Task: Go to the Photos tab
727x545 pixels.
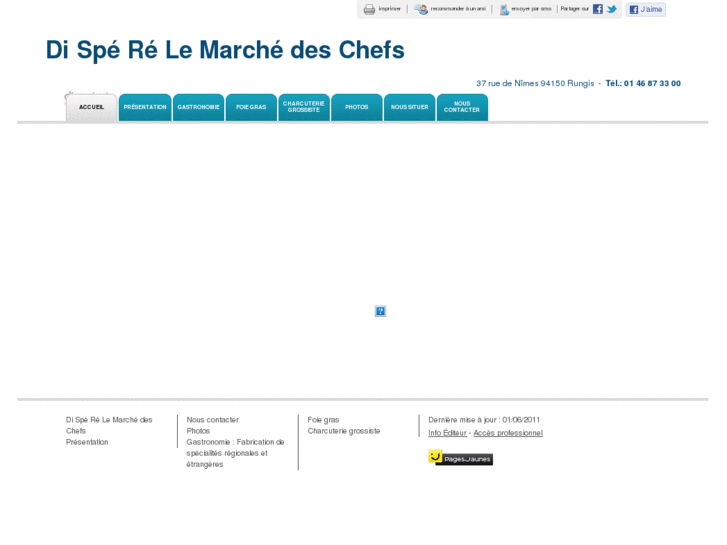Action: click(x=357, y=107)
